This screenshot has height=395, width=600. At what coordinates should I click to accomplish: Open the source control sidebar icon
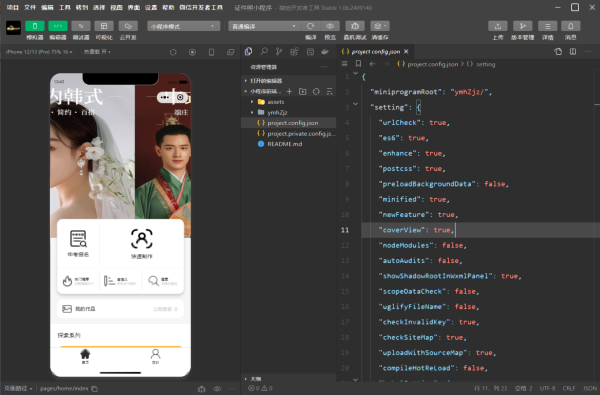[279, 52]
